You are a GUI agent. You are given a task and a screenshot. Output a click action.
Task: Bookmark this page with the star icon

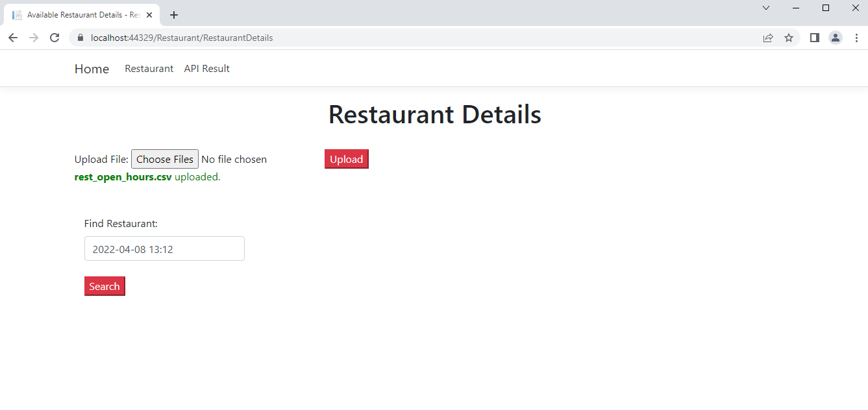pyautogui.click(x=789, y=38)
